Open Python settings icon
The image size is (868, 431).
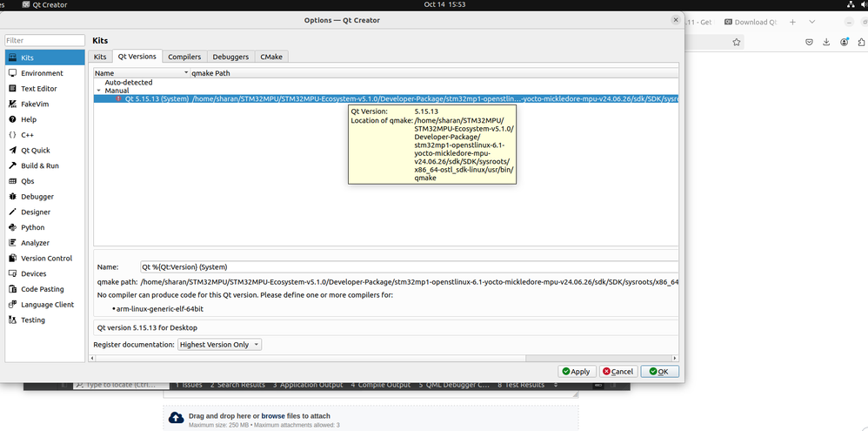click(13, 227)
